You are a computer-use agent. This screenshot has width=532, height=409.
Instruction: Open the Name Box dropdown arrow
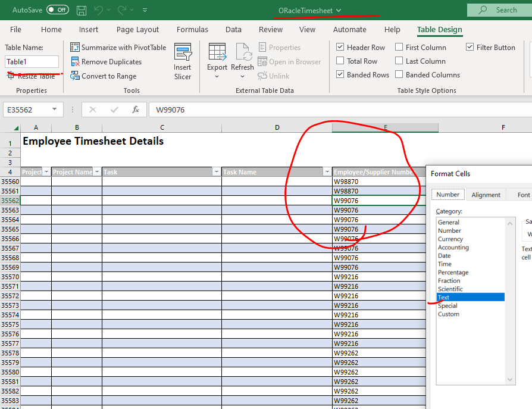point(54,110)
